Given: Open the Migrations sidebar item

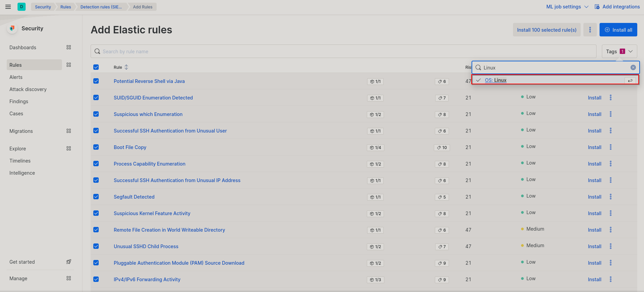Looking at the screenshot, I should point(21,131).
